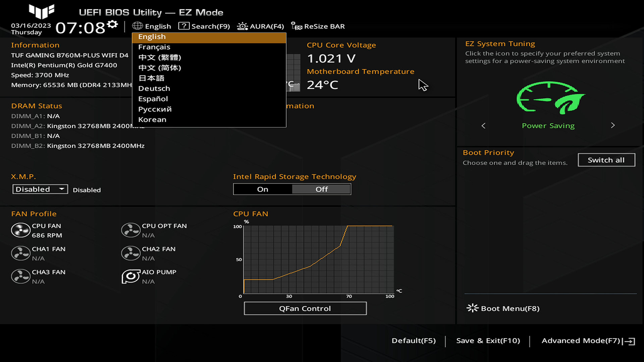Choose Français in the language menu

(x=154, y=47)
